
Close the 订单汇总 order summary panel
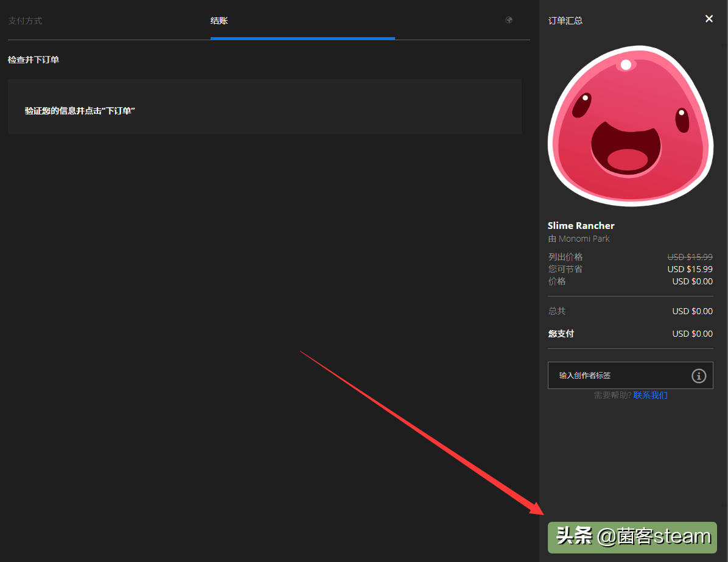point(709,19)
